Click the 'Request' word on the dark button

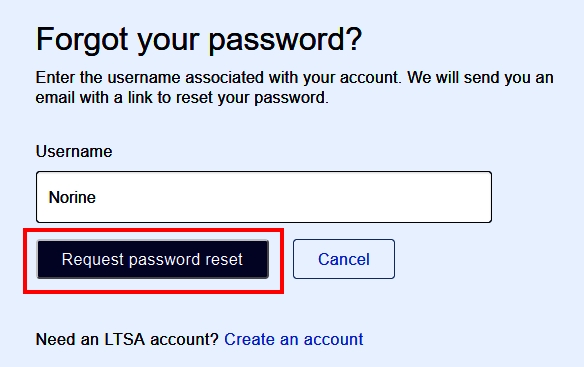coord(93,260)
